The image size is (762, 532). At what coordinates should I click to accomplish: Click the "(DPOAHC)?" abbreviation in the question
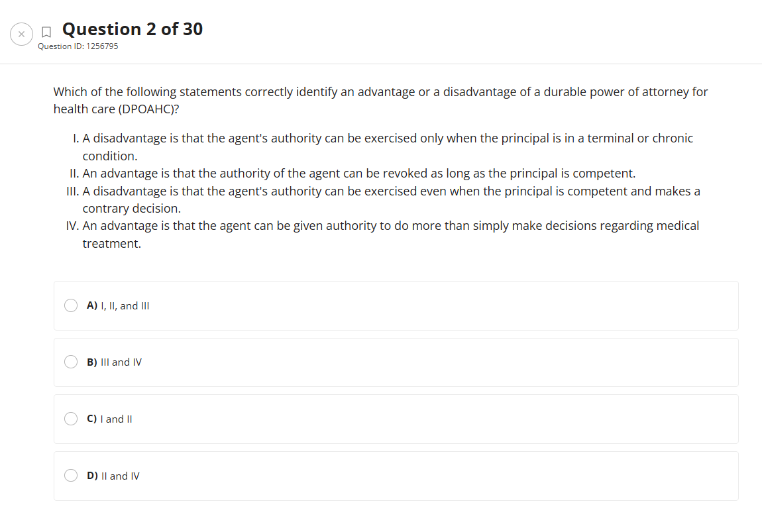coord(149,109)
